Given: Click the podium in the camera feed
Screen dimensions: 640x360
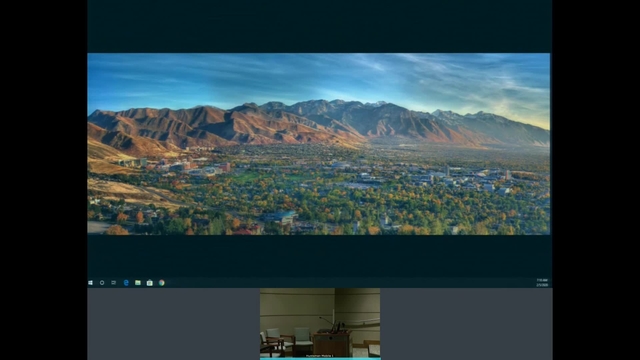Looking at the screenshot, I should click(x=332, y=343).
